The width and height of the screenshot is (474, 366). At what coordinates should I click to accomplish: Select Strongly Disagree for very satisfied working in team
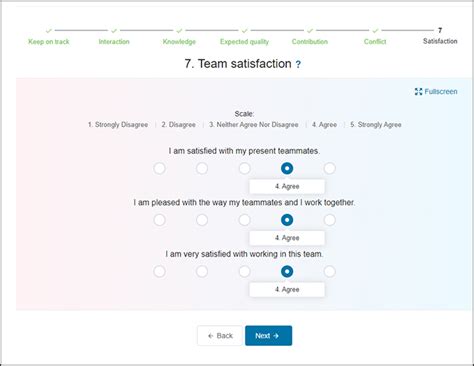(x=159, y=271)
